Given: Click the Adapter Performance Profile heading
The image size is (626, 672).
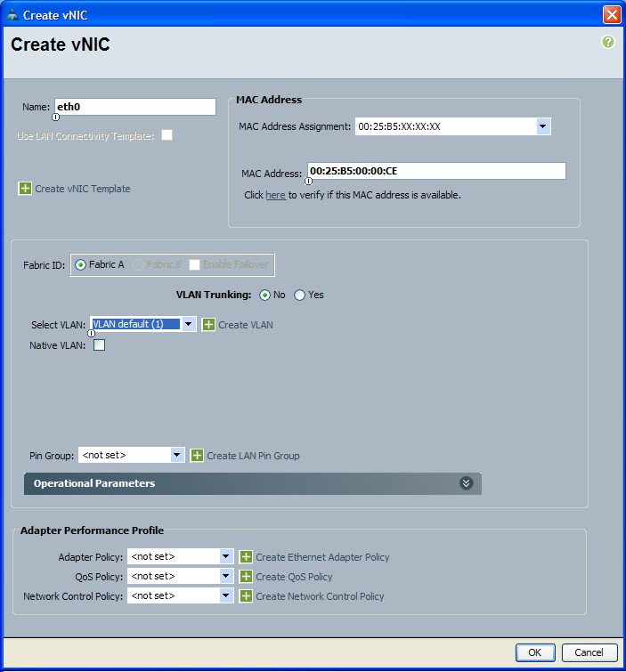Looking at the screenshot, I should (x=93, y=530).
